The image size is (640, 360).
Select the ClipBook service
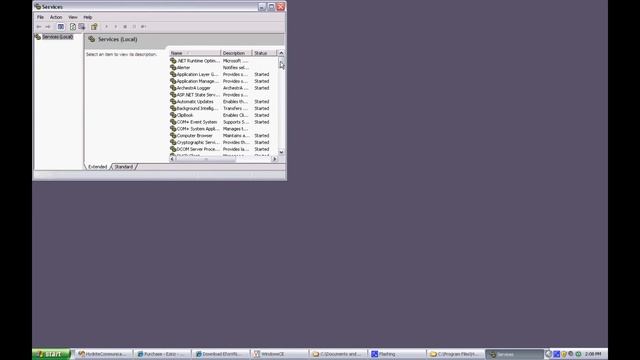pos(223,115)
